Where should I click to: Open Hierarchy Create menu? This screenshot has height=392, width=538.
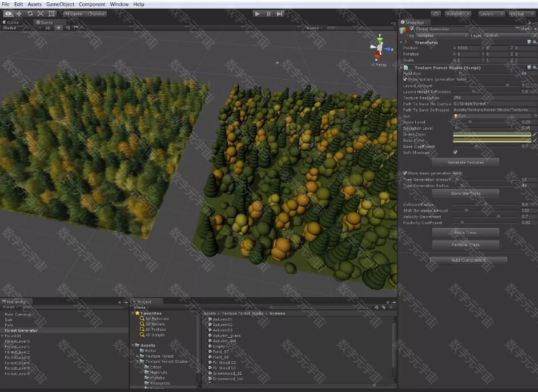point(10,307)
